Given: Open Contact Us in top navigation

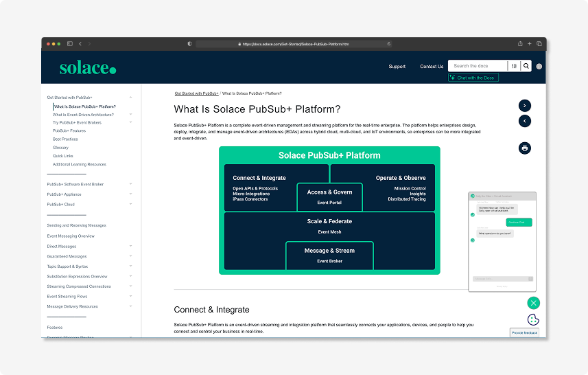Looking at the screenshot, I should pos(432,67).
